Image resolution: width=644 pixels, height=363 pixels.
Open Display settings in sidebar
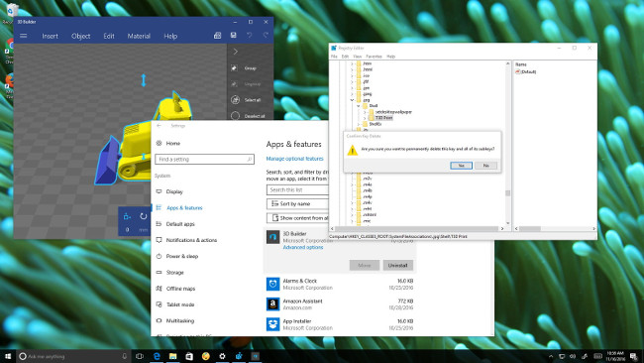click(174, 191)
